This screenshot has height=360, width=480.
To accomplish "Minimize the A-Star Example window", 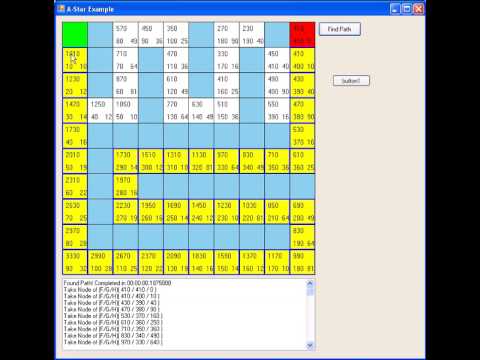I will [x=395, y=9].
